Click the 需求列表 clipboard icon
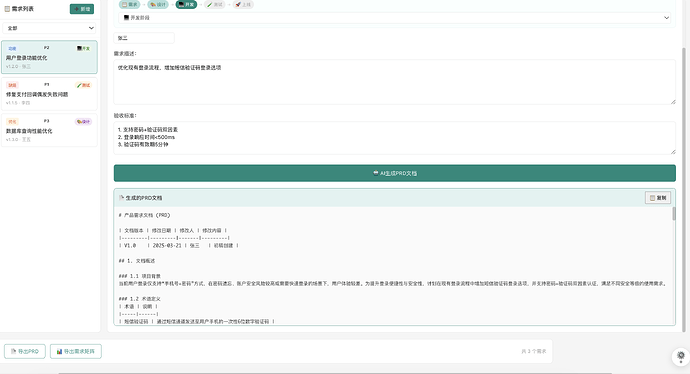Viewport: 690px width, 374px height. (7, 9)
